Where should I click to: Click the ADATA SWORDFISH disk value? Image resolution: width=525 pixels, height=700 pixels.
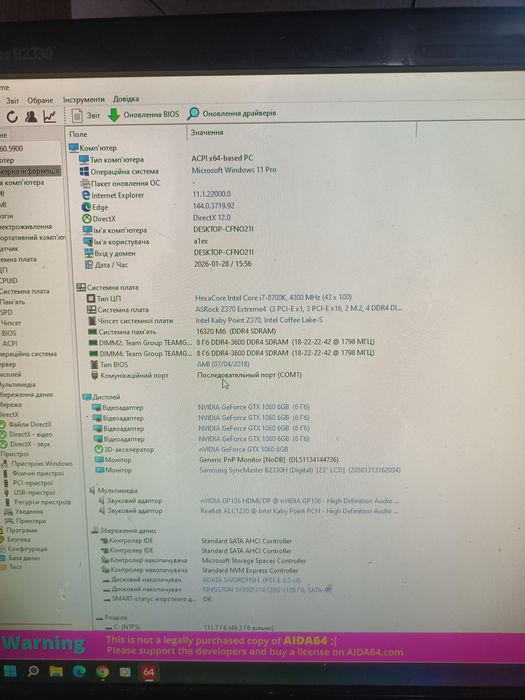(x=252, y=579)
